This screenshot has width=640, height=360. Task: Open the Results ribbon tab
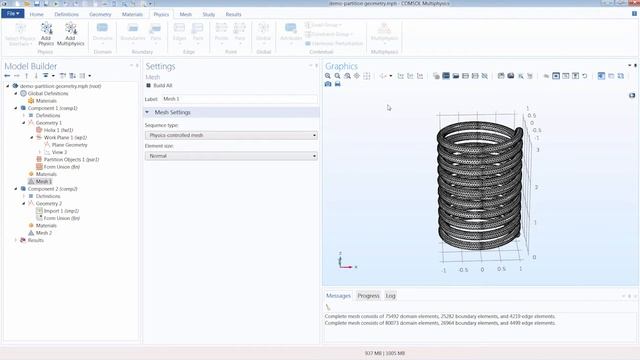233,14
